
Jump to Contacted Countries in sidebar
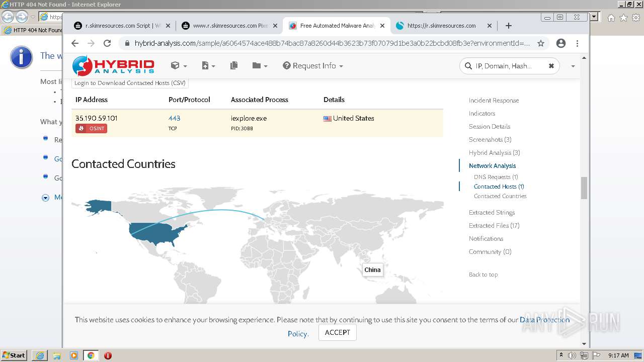click(x=500, y=196)
